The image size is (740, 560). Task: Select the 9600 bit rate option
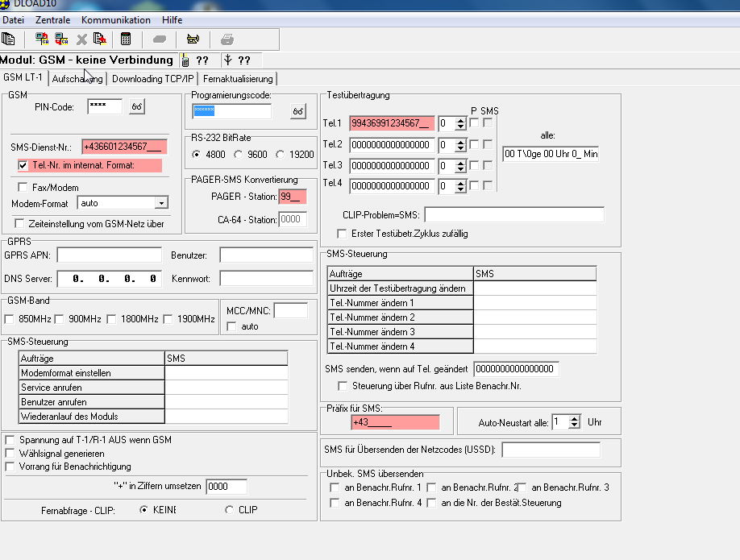[x=239, y=154]
